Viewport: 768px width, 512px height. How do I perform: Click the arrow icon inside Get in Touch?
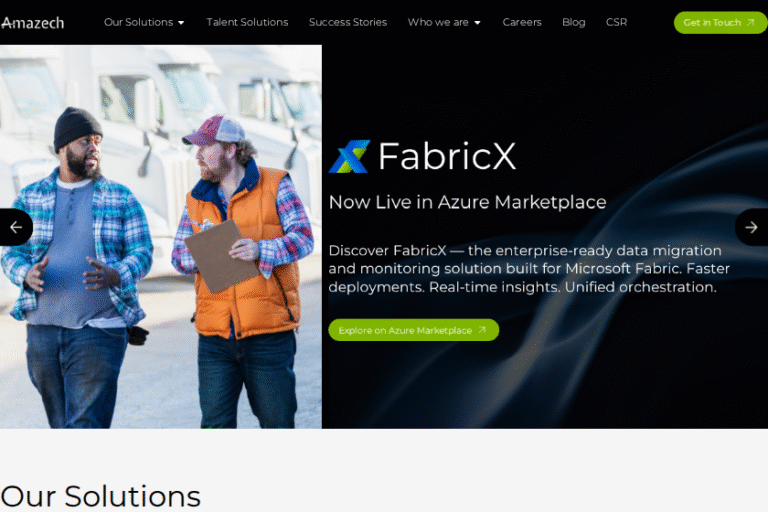[x=751, y=22]
